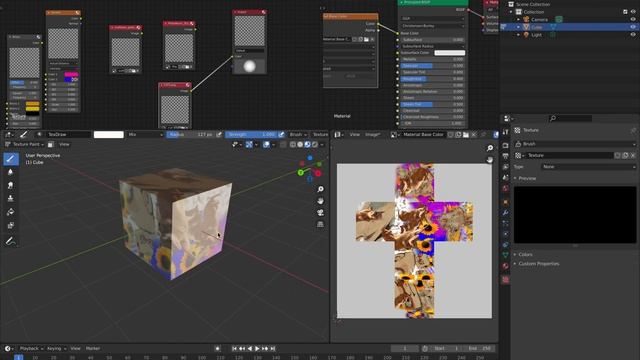Select Light object in outliner
640x360 pixels.
536,35
